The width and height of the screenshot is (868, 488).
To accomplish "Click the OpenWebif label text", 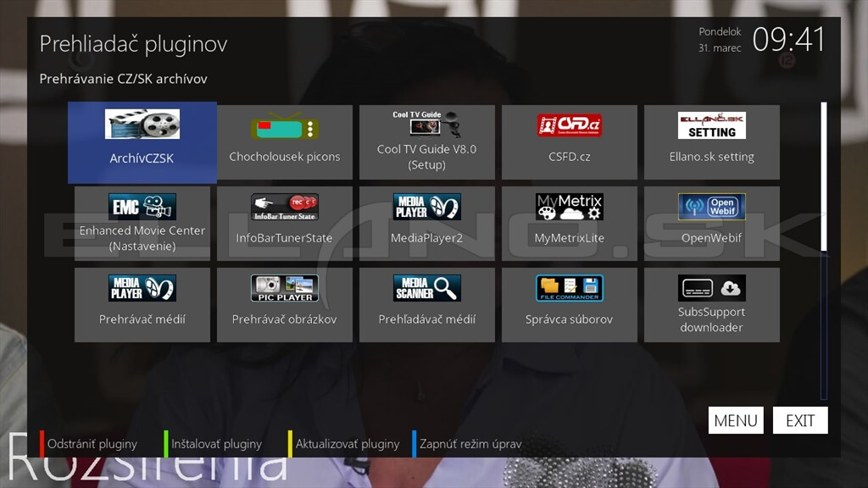I will 711,238.
